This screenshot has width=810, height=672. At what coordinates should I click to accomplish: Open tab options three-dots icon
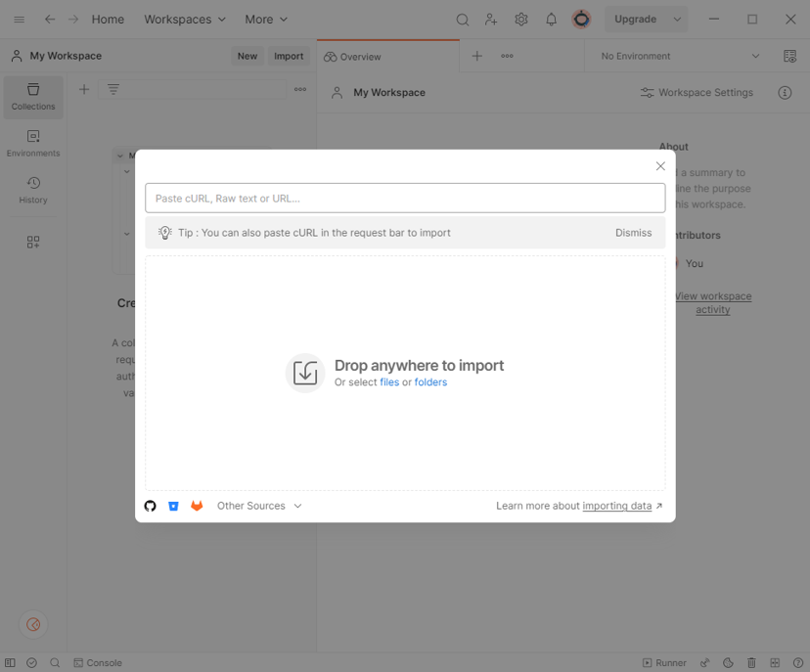pyautogui.click(x=507, y=56)
